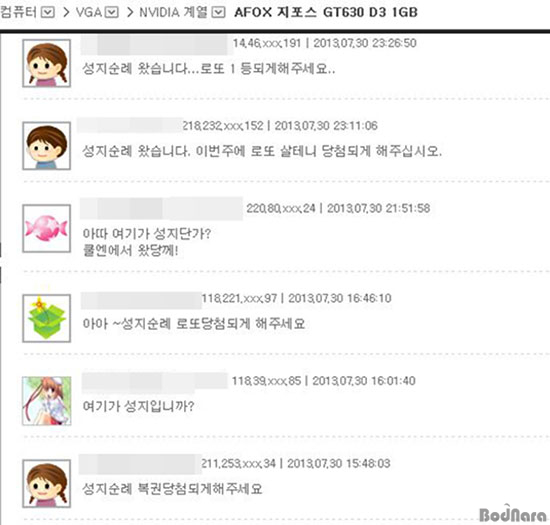
Task: Click timestamp 2013.07.30 16:01:40
Action: (x=364, y=381)
